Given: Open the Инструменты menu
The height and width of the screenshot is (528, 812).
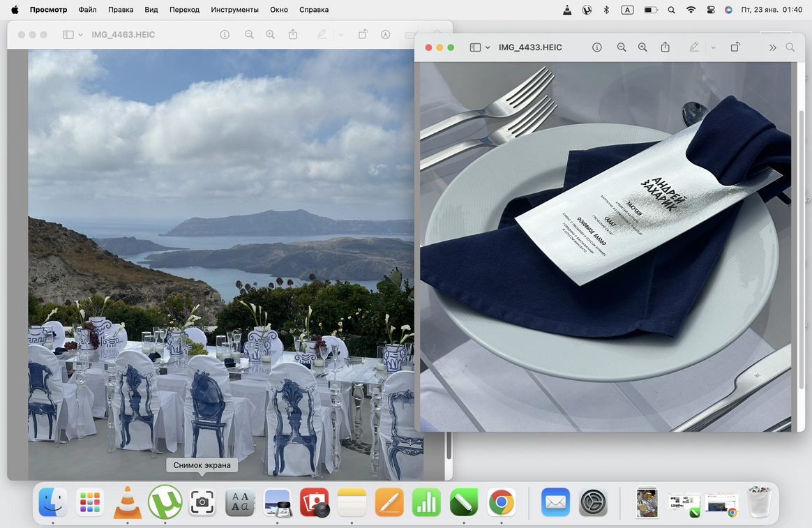Looking at the screenshot, I should 234,10.
